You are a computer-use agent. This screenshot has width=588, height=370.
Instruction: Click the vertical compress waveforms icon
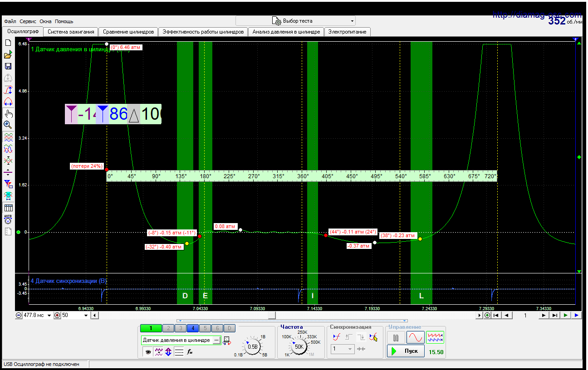pos(8,161)
